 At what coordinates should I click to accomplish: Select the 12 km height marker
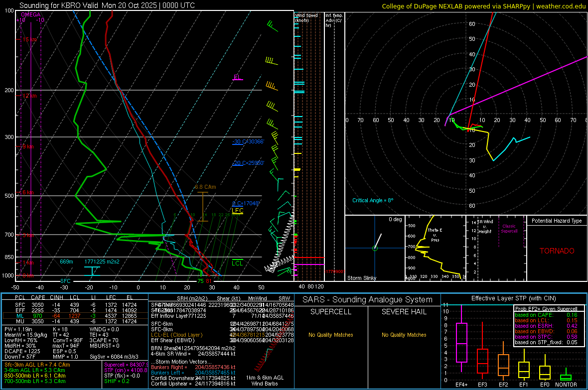29,96
